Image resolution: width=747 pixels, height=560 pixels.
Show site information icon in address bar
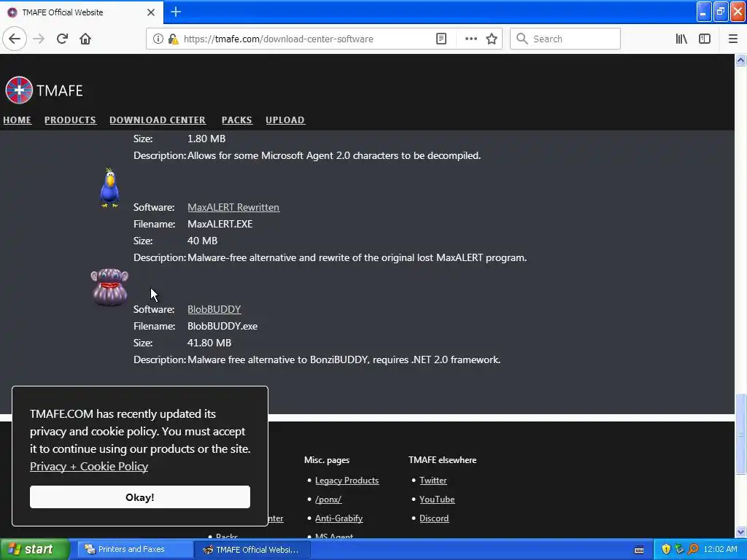tap(158, 39)
